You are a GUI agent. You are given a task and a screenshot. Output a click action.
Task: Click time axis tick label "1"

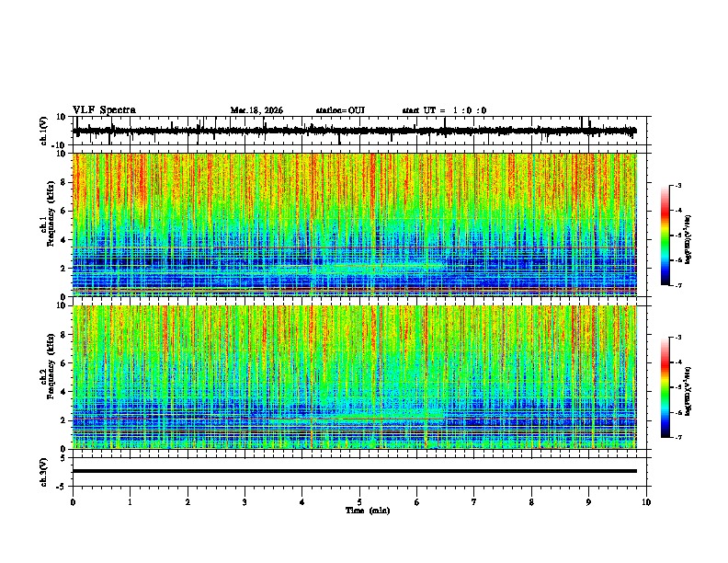click(x=130, y=502)
